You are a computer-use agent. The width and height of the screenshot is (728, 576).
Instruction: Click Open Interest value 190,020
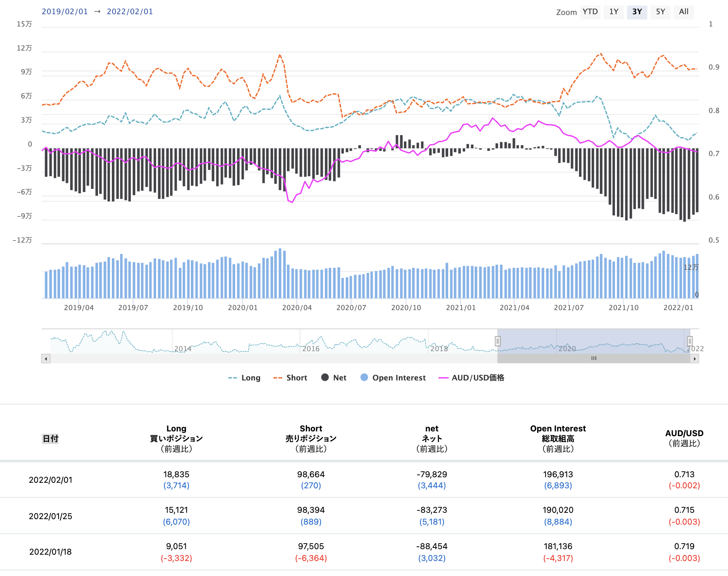click(558, 510)
